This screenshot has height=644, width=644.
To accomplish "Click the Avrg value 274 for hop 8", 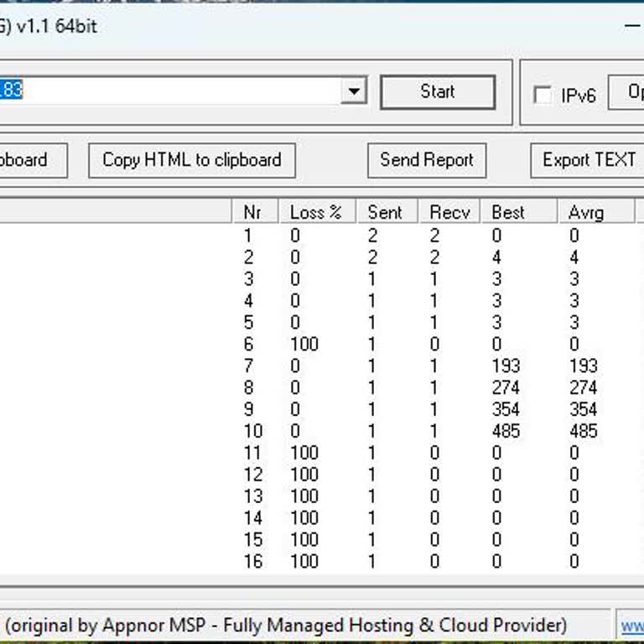I will tap(584, 387).
